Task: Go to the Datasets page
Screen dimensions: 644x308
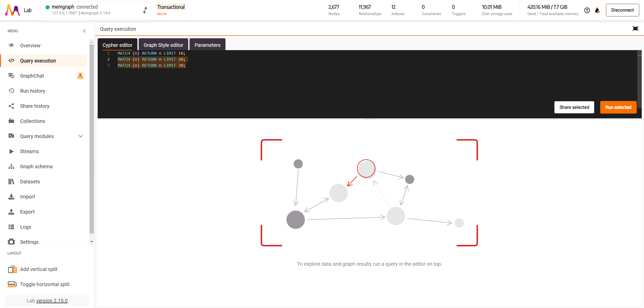Action: point(30,182)
